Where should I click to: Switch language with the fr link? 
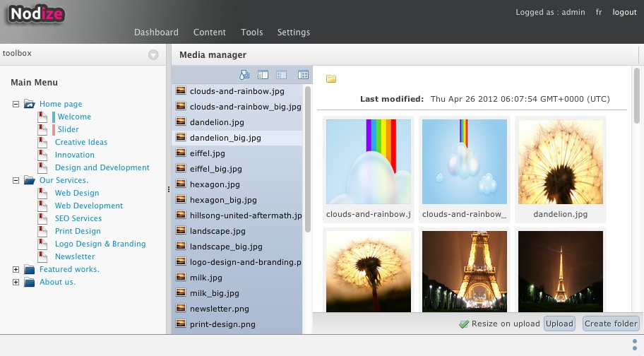599,12
